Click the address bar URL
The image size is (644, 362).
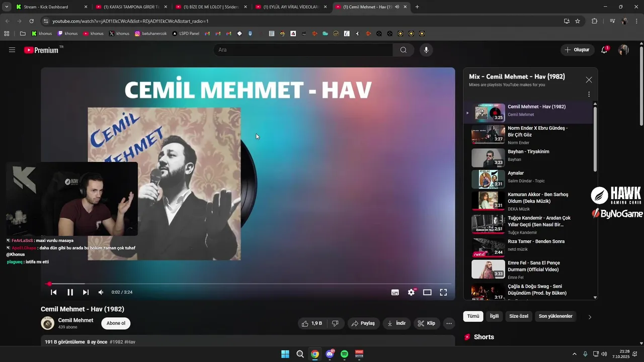tap(130, 21)
